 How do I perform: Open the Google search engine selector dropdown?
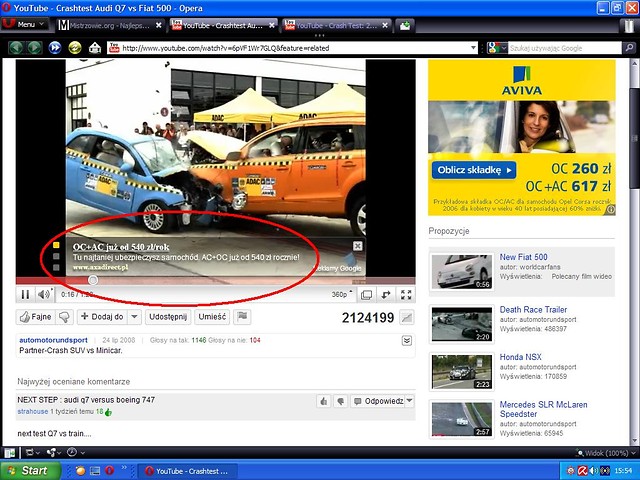coord(497,48)
